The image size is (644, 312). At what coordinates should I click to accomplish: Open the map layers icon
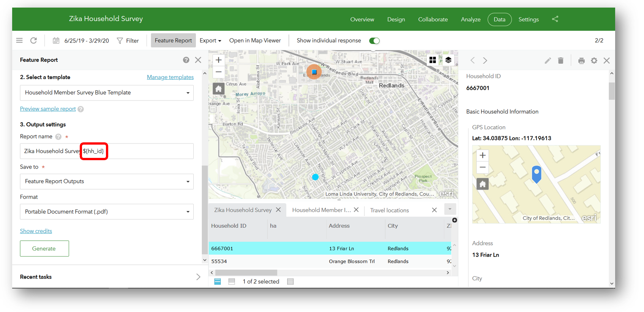coord(448,60)
